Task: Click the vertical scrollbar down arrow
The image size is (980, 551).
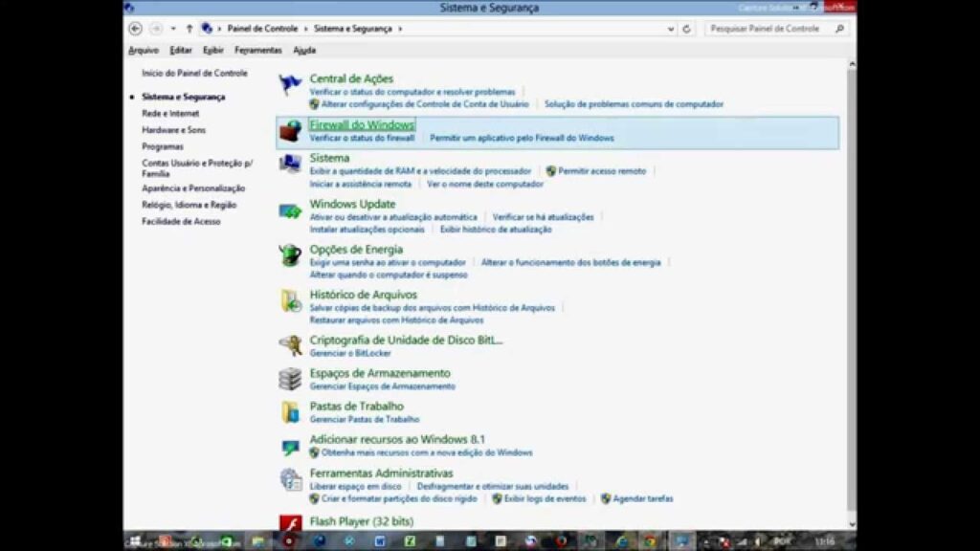Action: pyautogui.click(x=852, y=525)
